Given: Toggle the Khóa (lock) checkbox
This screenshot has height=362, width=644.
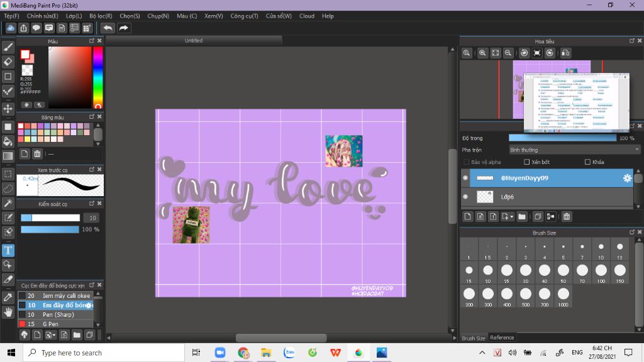Looking at the screenshot, I should click(588, 162).
